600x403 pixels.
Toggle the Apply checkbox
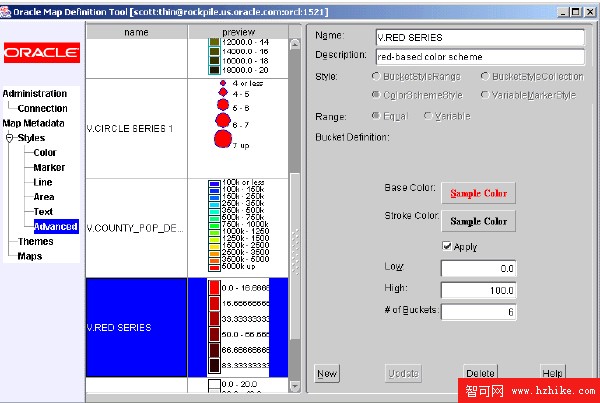447,246
